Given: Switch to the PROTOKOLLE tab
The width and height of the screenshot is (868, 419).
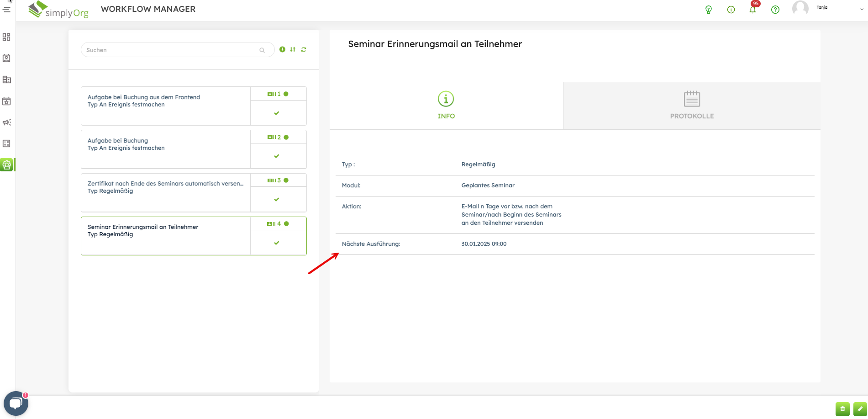Looking at the screenshot, I should pyautogui.click(x=691, y=106).
